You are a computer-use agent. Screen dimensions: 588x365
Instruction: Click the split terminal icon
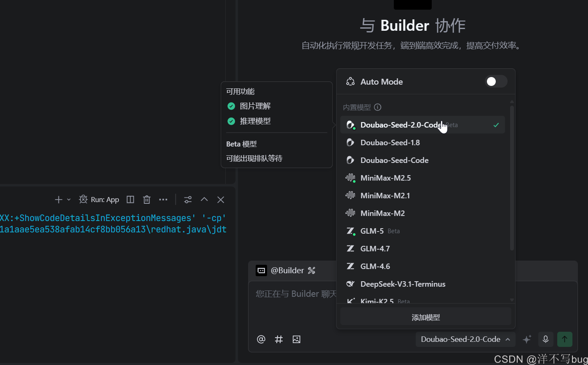[131, 200]
